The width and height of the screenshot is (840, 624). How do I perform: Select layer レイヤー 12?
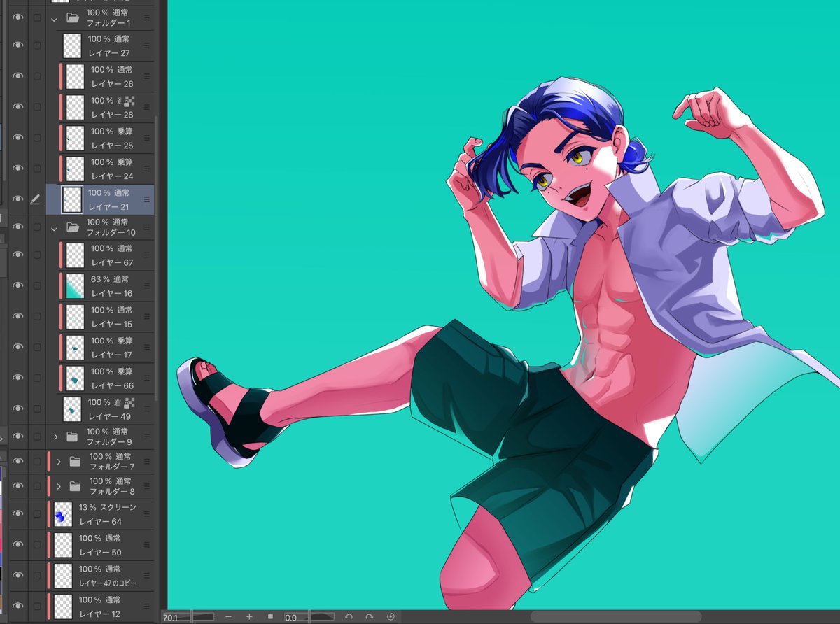click(x=99, y=607)
